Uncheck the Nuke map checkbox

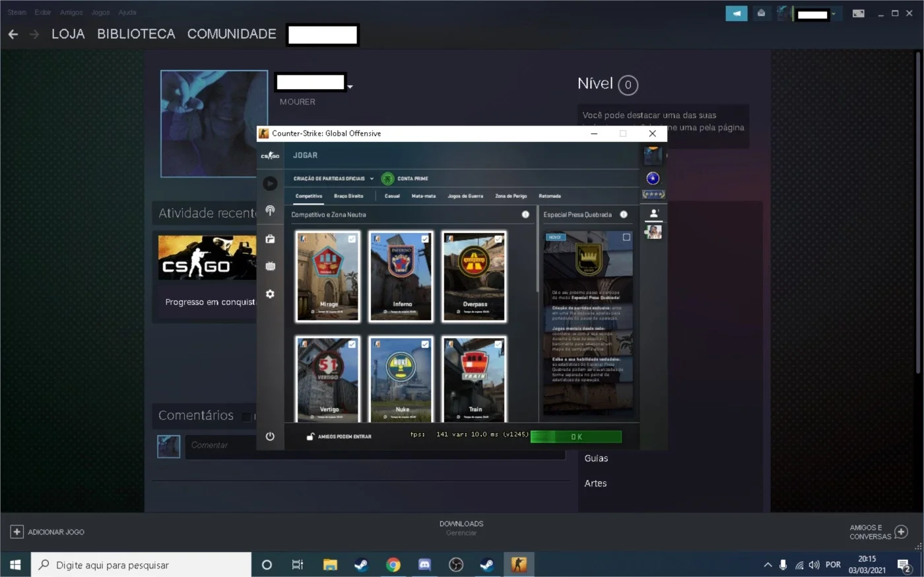click(425, 345)
